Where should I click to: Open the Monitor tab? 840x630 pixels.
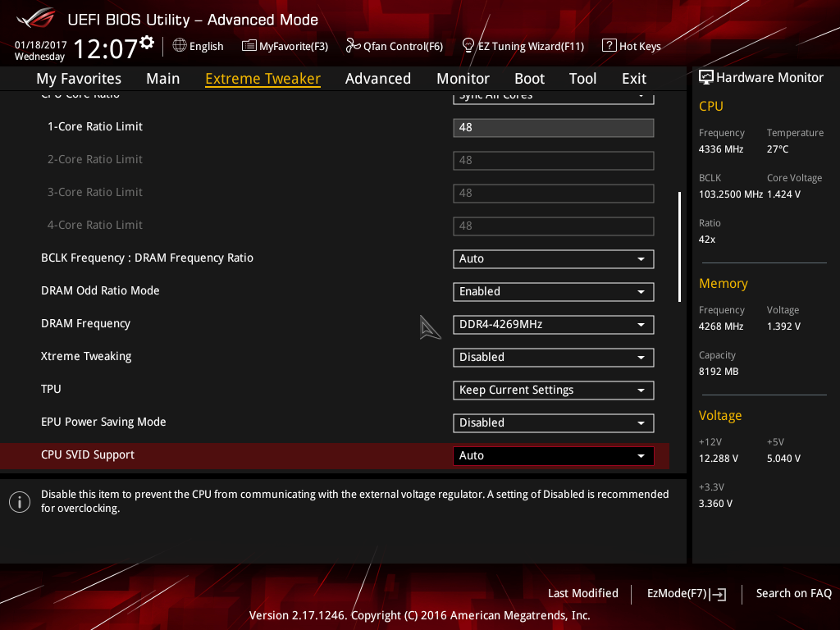point(463,79)
